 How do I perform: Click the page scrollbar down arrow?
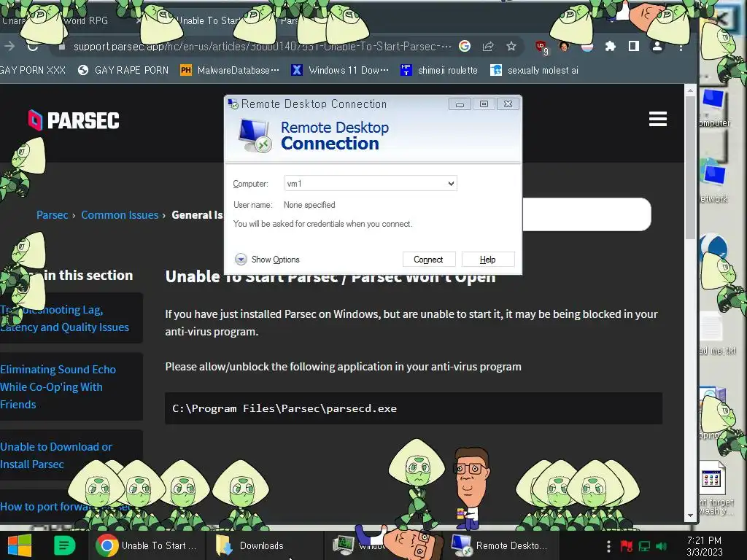pos(690,516)
